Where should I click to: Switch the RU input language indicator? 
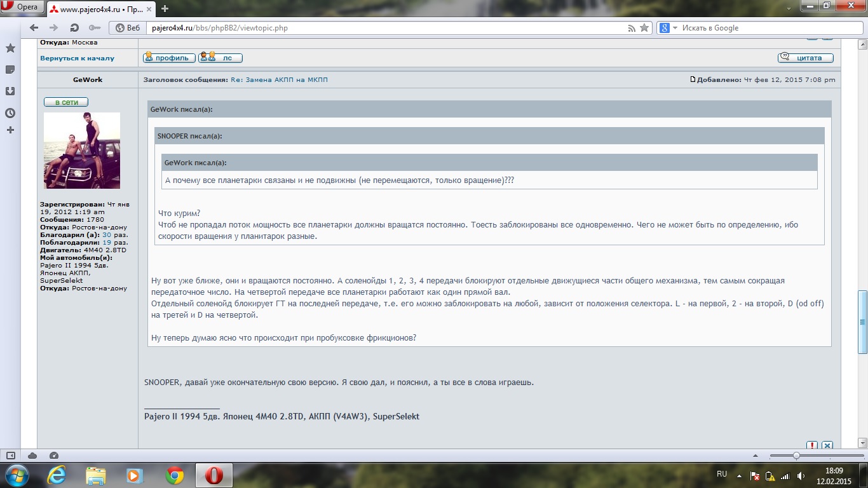(x=722, y=474)
